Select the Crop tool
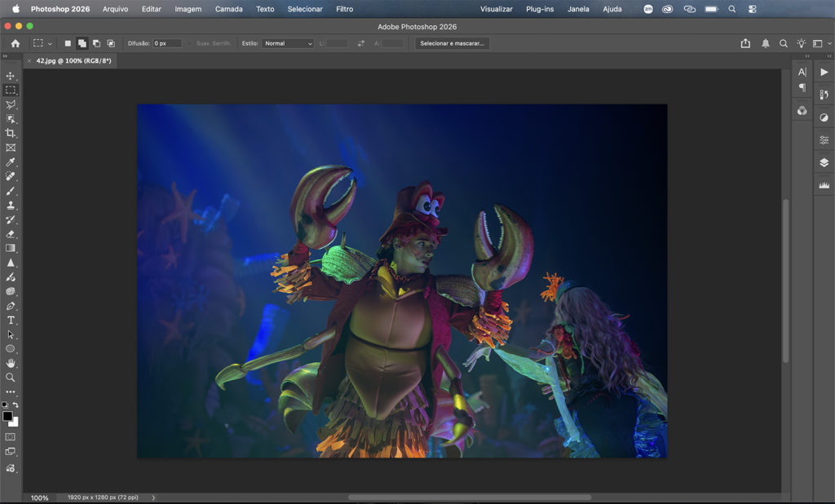The width and height of the screenshot is (835, 504). coord(11,133)
